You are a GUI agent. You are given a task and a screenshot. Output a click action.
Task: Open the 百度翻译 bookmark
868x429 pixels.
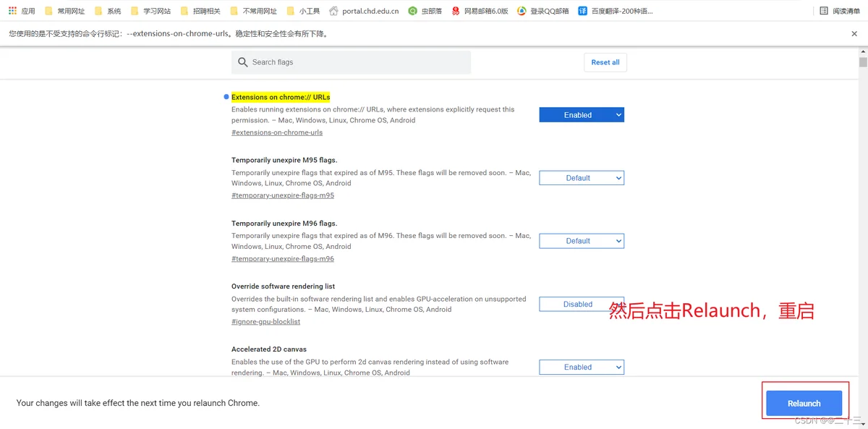615,11
